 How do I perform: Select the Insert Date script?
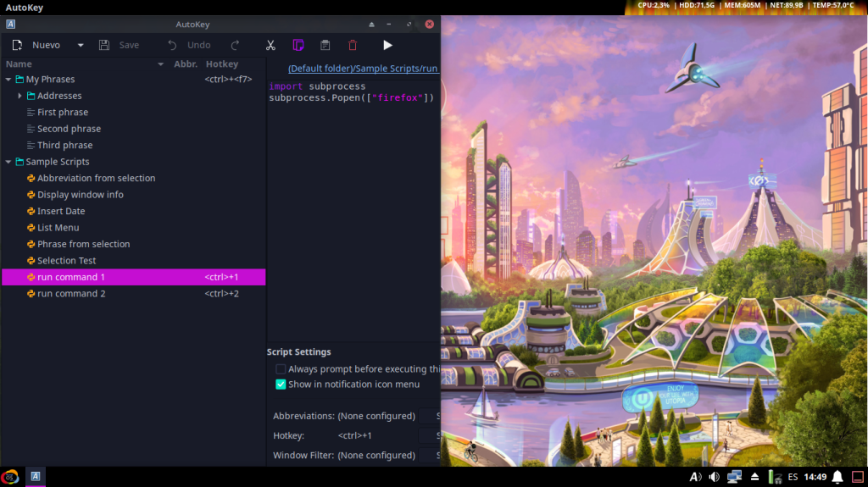click(61, 211)
